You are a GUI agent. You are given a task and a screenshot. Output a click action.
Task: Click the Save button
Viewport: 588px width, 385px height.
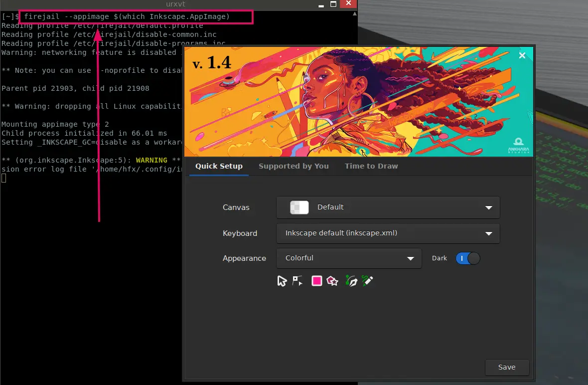click(507, 368)
